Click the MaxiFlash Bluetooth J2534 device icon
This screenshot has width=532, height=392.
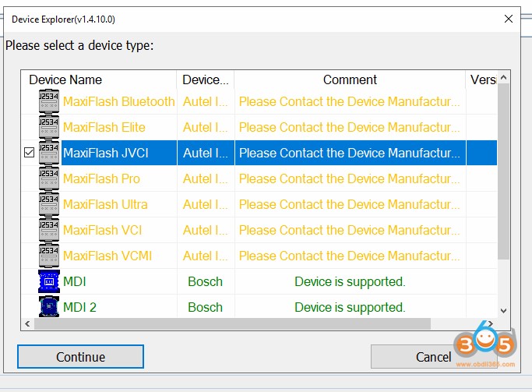click(49, 101)
